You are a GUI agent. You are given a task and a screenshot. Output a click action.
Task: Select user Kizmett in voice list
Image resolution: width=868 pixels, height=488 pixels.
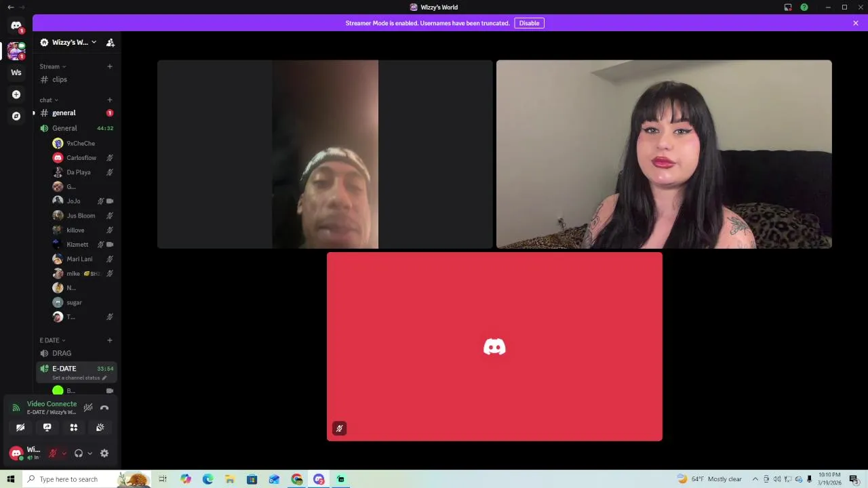[83, 245]
